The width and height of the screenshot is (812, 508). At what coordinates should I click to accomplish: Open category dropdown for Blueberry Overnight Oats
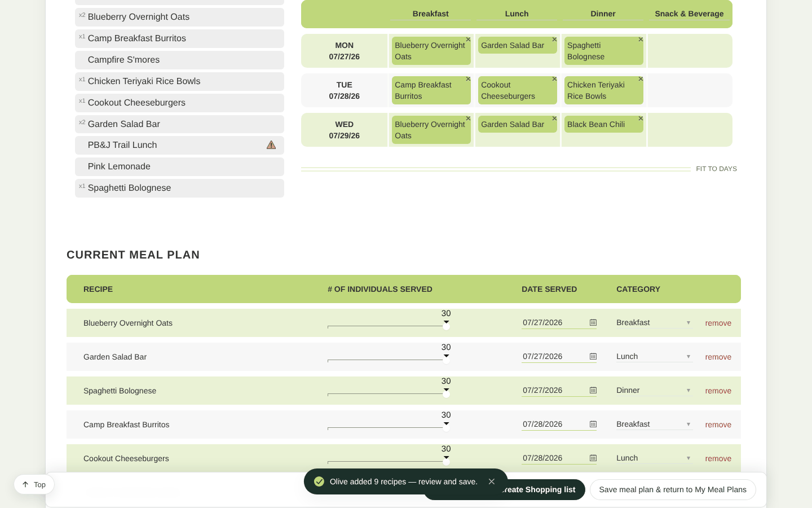654,322
